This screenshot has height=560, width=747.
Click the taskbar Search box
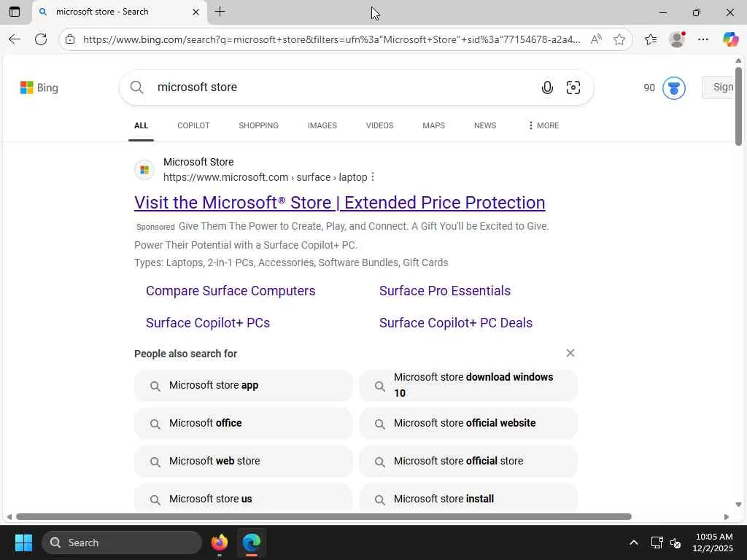122,542
